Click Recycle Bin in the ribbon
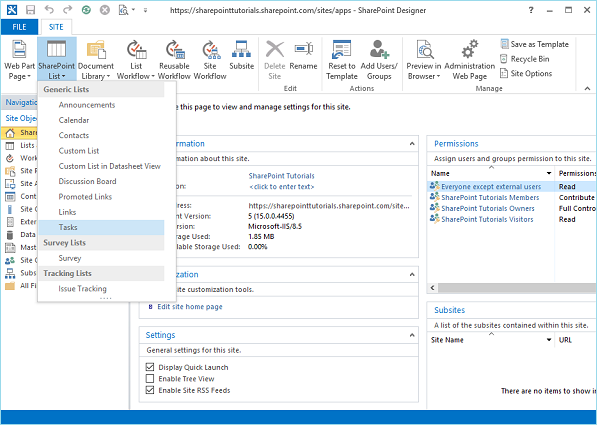The height and width of the screenshot is (425, 600). click(x=531, y=59)
